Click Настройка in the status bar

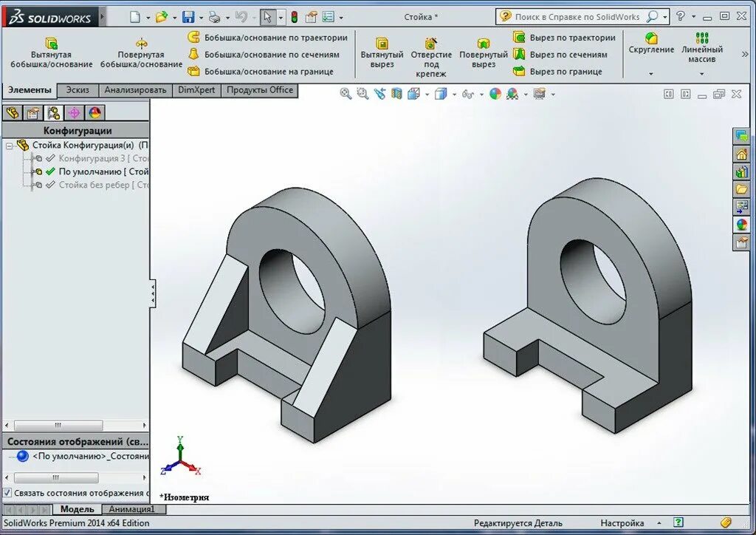622,523
